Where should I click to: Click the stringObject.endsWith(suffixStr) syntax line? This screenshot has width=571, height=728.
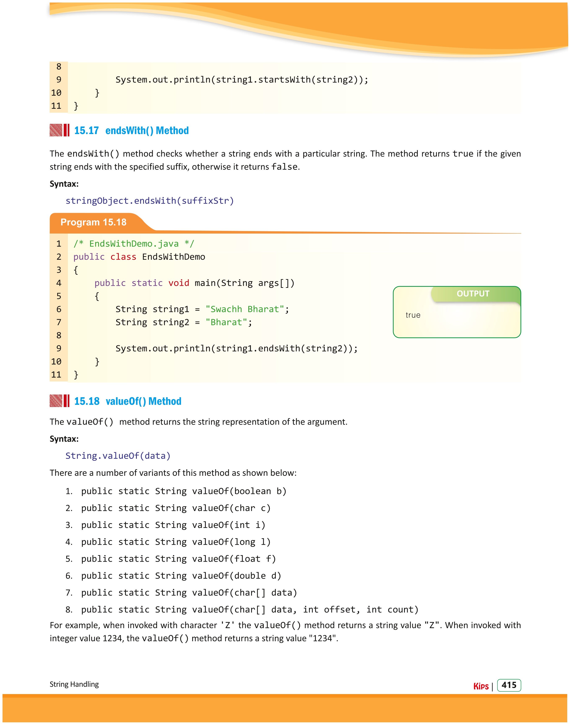click(150, 200)
